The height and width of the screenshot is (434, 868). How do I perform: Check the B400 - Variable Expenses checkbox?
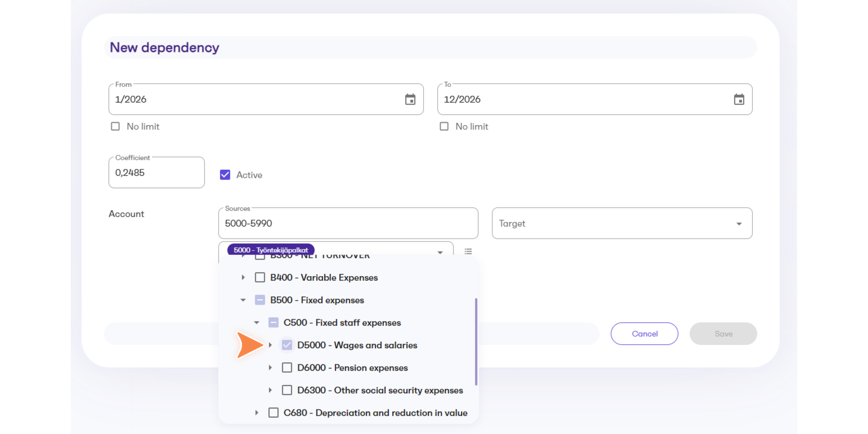(x=260, y=277)
